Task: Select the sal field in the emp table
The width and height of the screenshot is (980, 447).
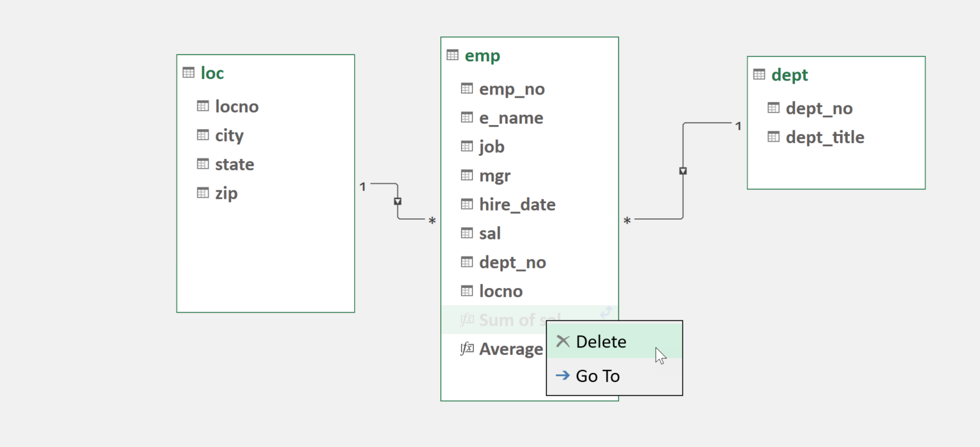Action: pyautogui.click(x=489, y=233)
